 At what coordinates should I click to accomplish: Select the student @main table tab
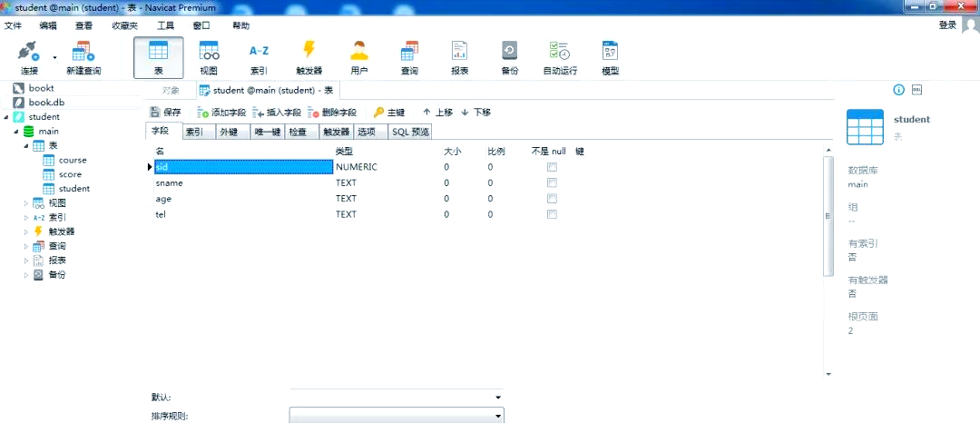pyautogui.click(x=267, y=91)
